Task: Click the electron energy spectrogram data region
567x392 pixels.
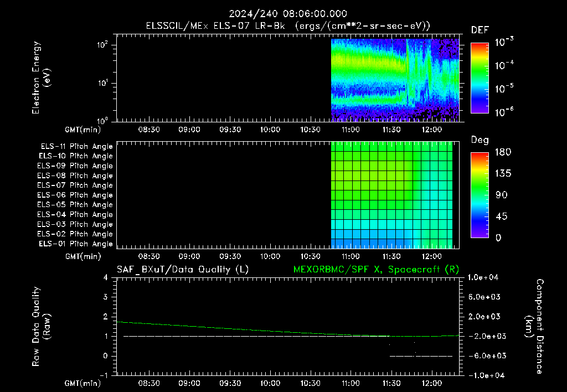Action: (395, 80)
